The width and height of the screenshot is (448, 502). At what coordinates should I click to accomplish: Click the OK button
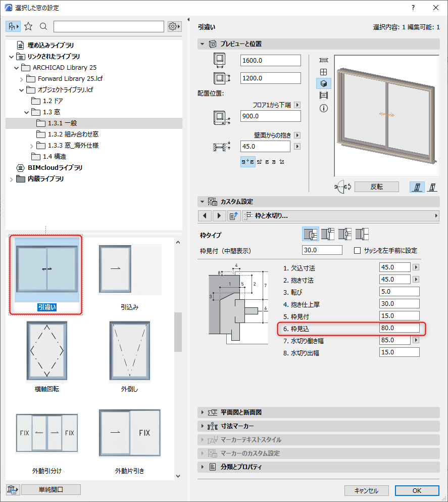coord(417,491)
